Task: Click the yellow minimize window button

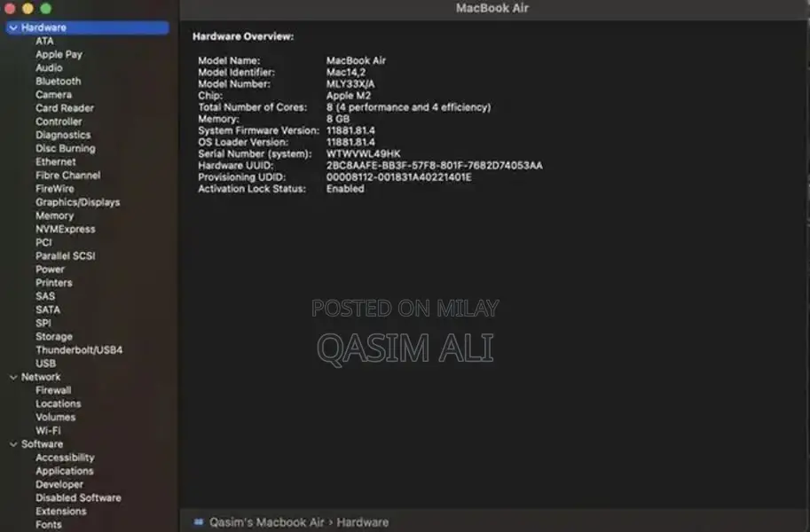Action: pyautogui.click(x=28, y=8)
